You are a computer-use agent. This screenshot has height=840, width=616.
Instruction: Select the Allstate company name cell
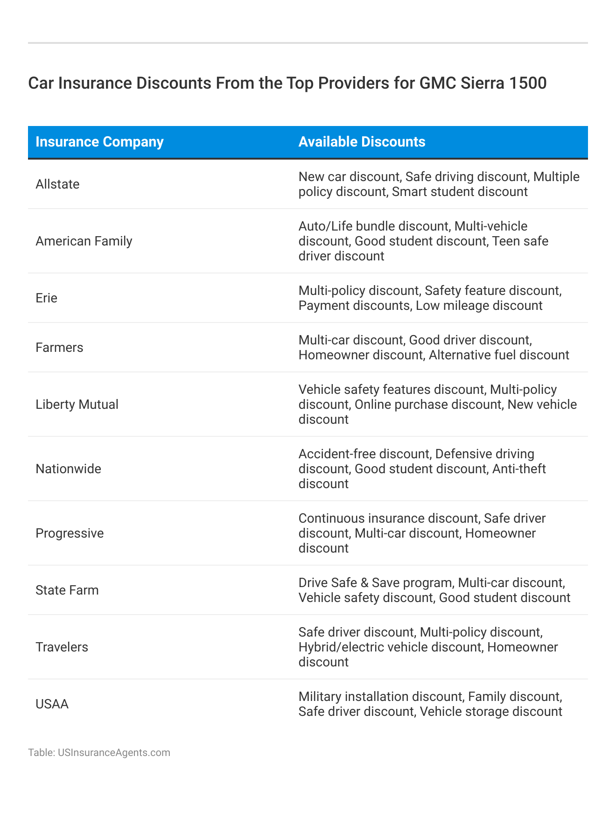coord(57,184)
